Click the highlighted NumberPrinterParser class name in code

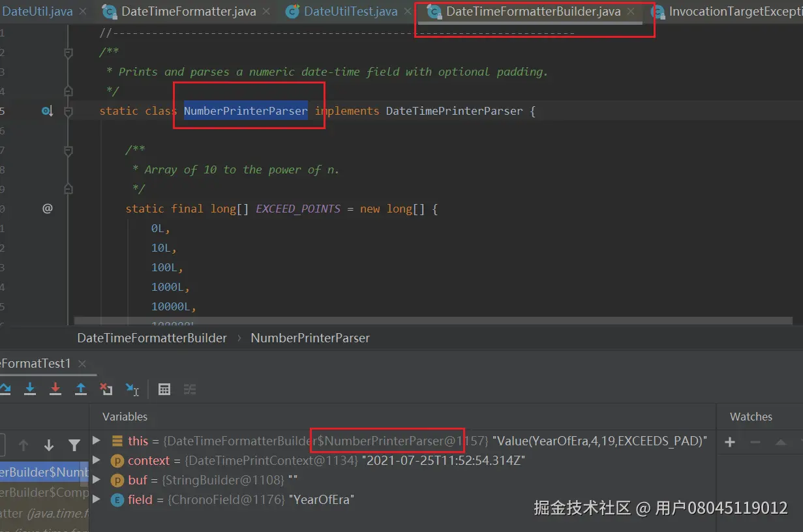245,111
